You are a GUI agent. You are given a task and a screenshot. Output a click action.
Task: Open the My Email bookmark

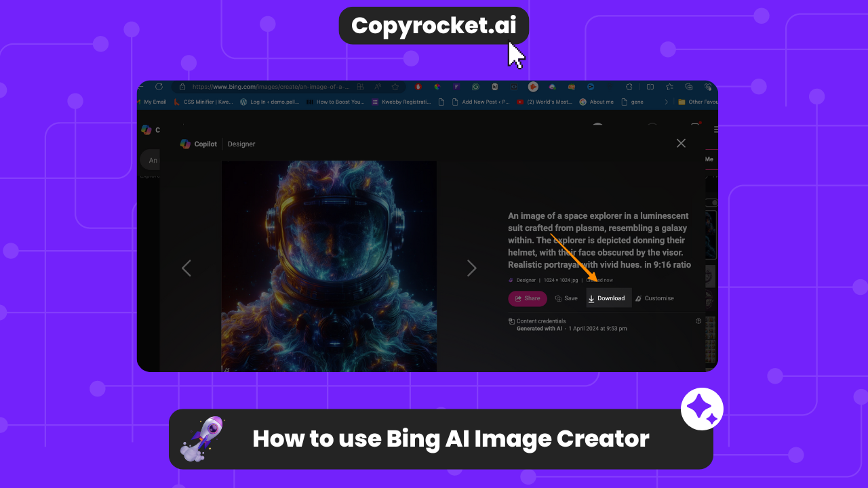point(152,102)
